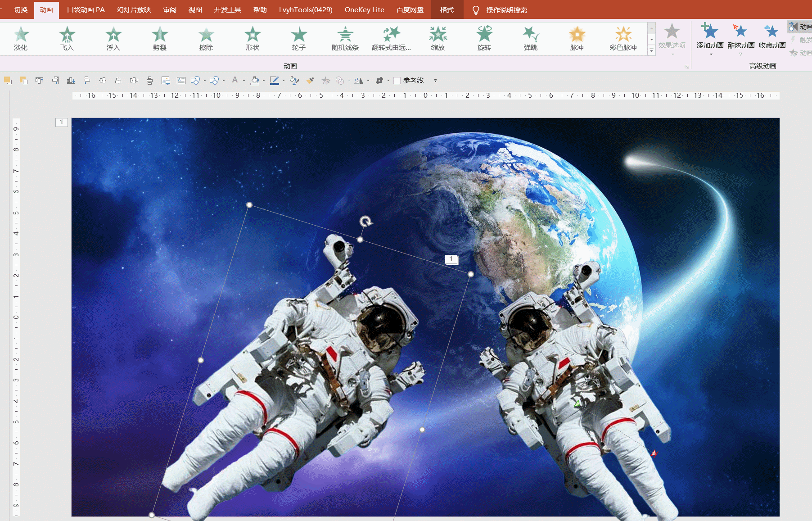Toggle the 动画 pane button at top right
Image resolution: width=812 pixels, height=521 pixels.
point(799,27)
